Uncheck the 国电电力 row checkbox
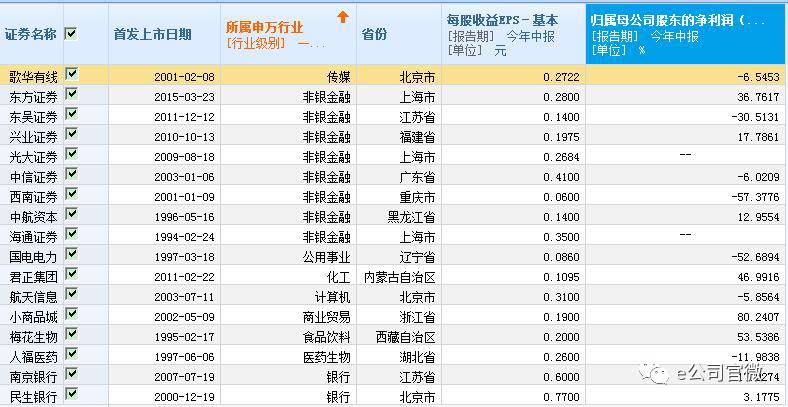The height and width of the screenshot is (407, 788). point(71,254)
